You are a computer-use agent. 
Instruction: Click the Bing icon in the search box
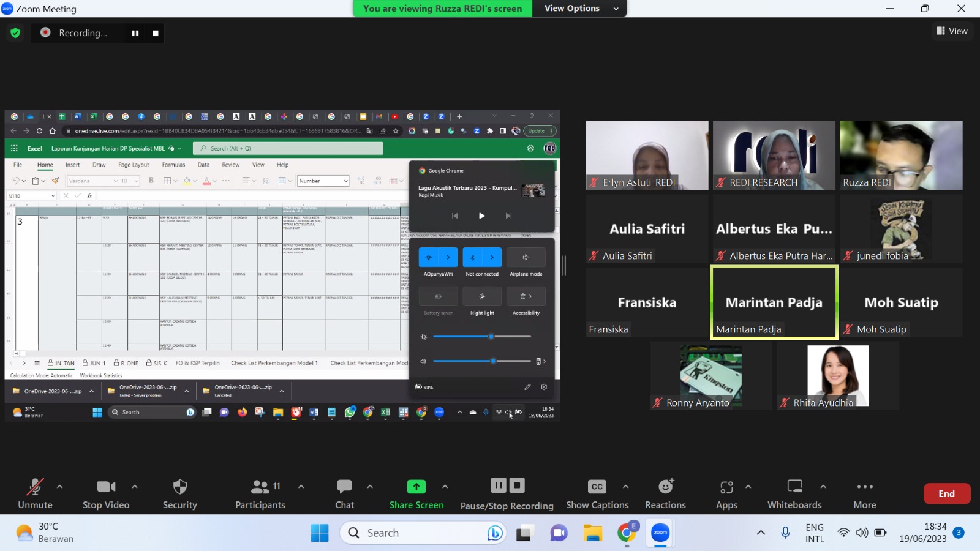point(495,533)
